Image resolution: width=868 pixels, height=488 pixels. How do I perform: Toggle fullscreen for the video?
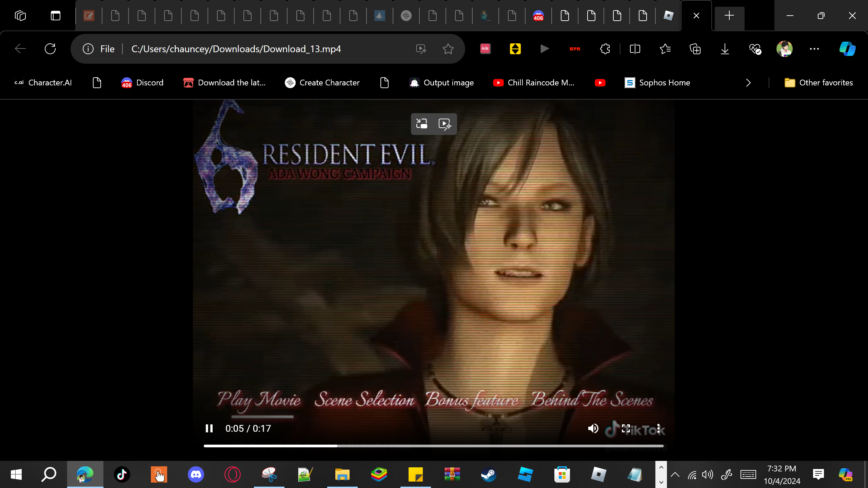(x=626, y=428)
